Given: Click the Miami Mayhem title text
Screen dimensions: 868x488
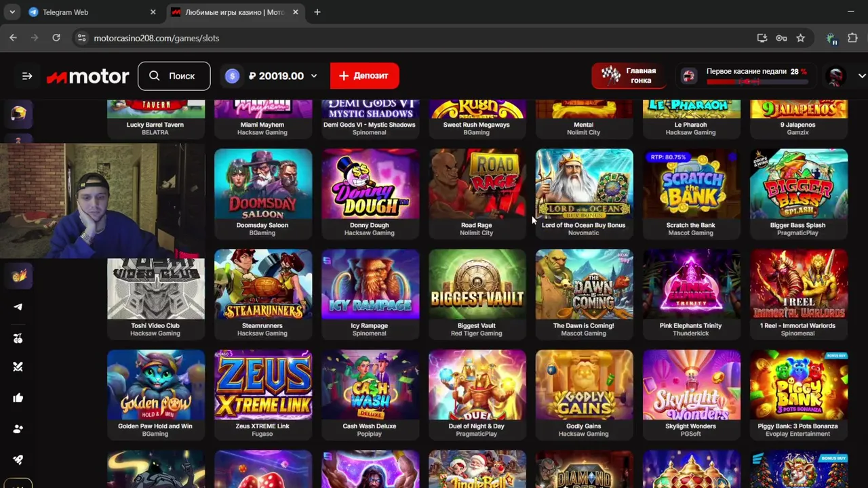Looking at the screenshot, I should pyautogui.click(x=262, y=125).
